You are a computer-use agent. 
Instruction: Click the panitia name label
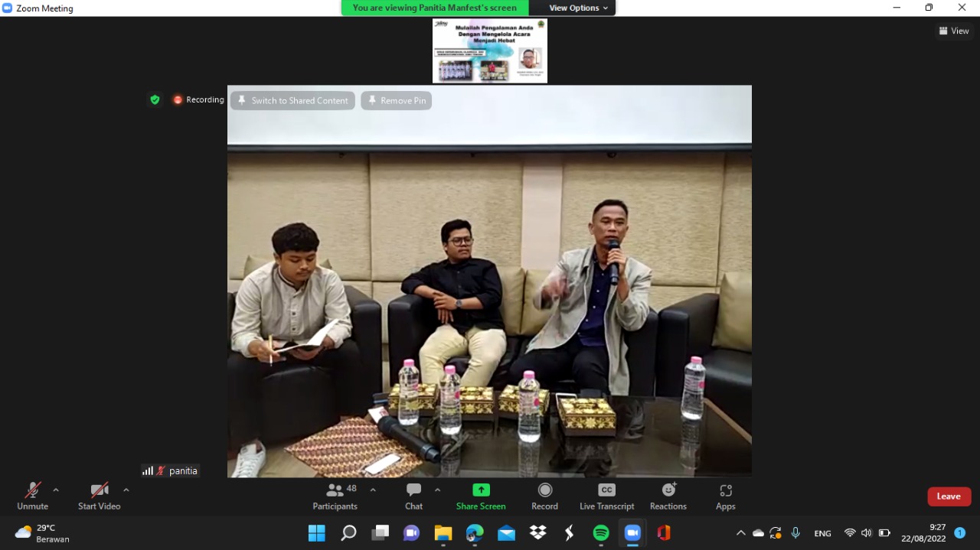[183, 470]
